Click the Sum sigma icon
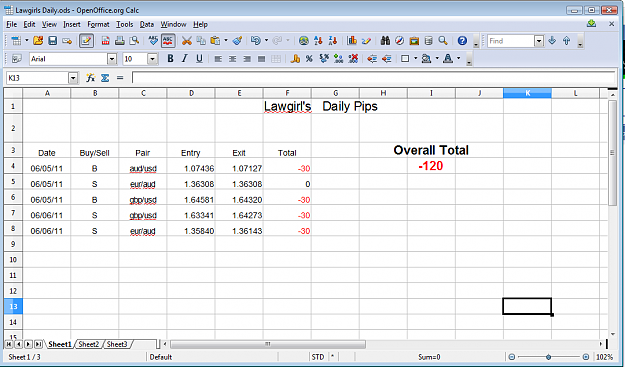Image resolution: width=625 pixels, height=367 pixels. [x=105, y=78]
